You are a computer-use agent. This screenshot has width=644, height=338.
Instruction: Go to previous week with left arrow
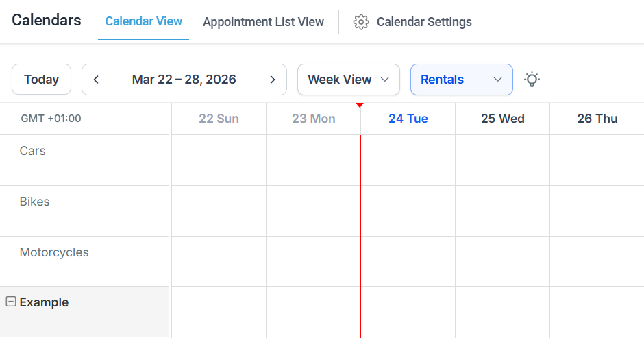click(x=96, y=80)
